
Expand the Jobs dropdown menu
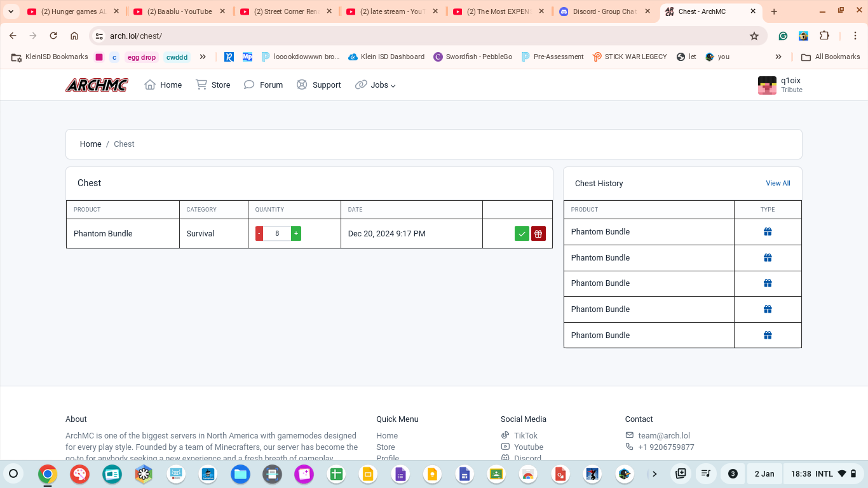coord(375,85)
